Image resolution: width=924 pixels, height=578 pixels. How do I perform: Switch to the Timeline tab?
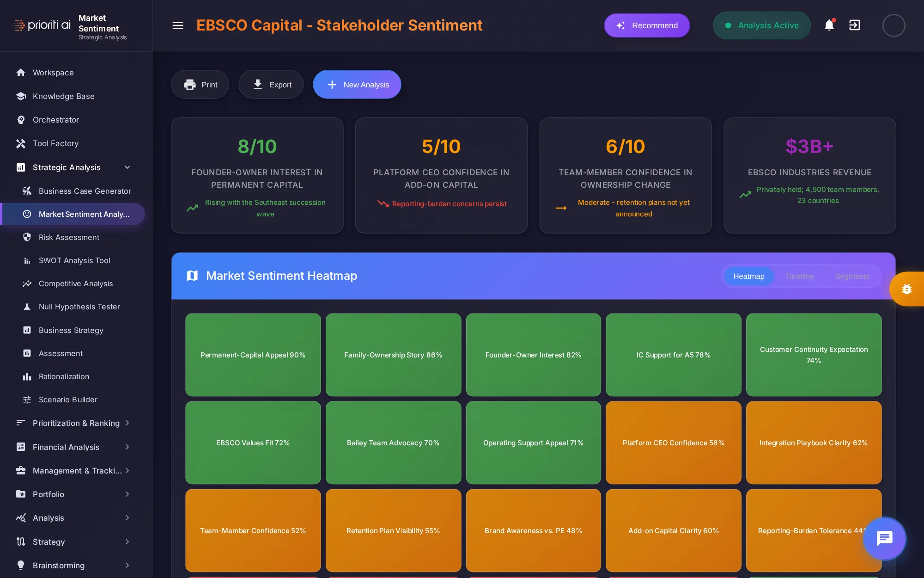[x=800, y=276]
